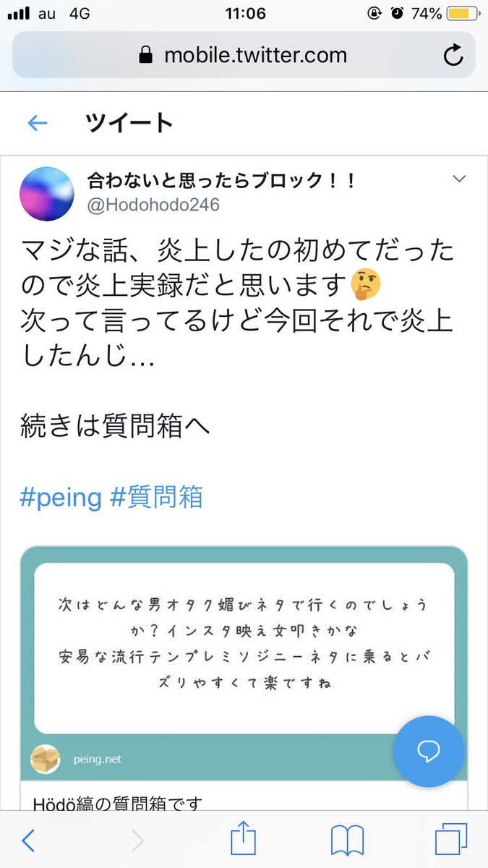Tap the profile avatar of the tweet author

48,193
